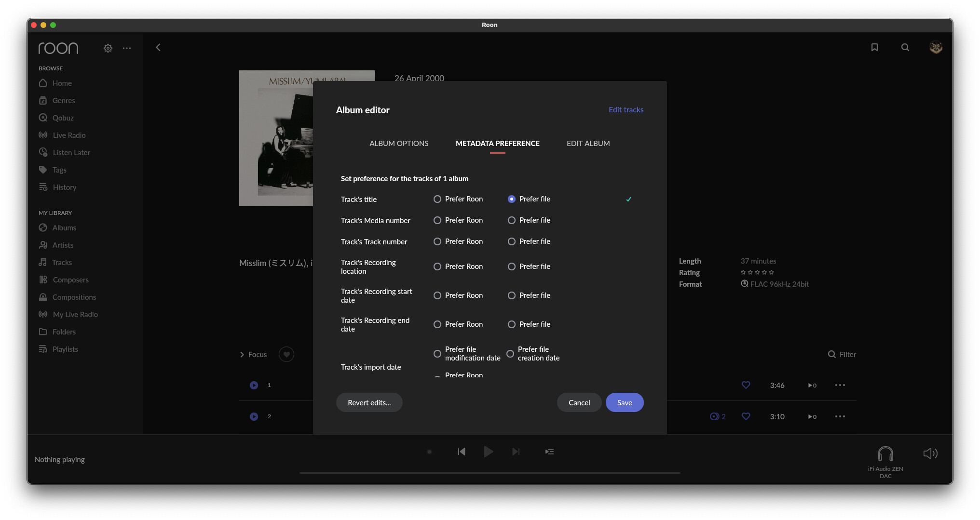Choose Prefer file creation date option
Image resolution: width=980 pixels, height=520 pixels.
(x=533, y=354)
